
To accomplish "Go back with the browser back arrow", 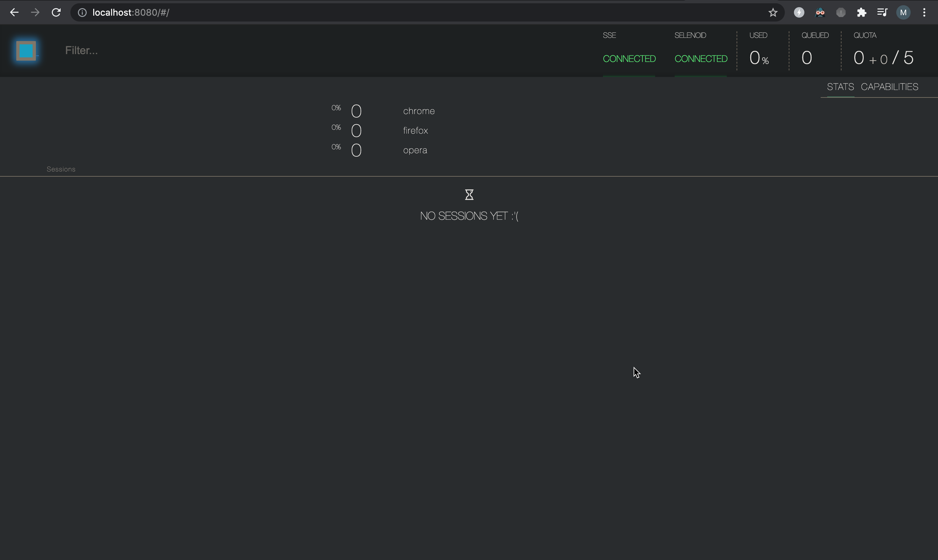I will 14,12.
